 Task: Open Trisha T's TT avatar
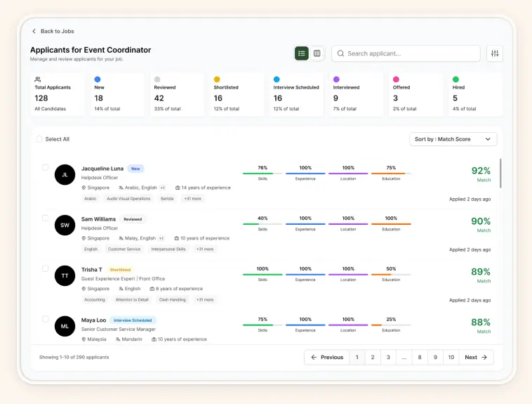pos(65,275)
